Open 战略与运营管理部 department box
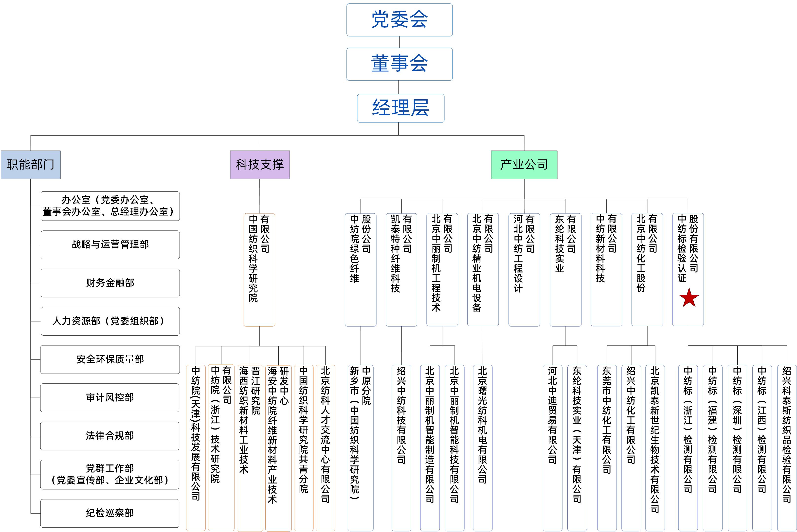 [110, 245]
